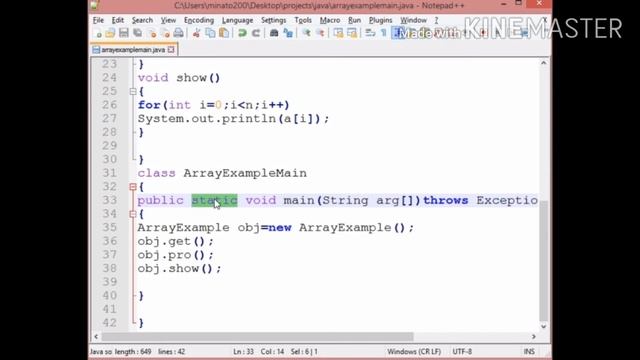Click 'void show()' on line 24
This screenshot has width=640, height=360.
click(179, 78)
